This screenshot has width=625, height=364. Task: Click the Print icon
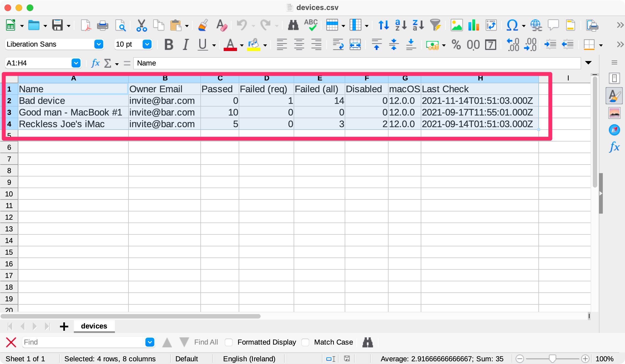pyautogui.click(x=103, y=26)
